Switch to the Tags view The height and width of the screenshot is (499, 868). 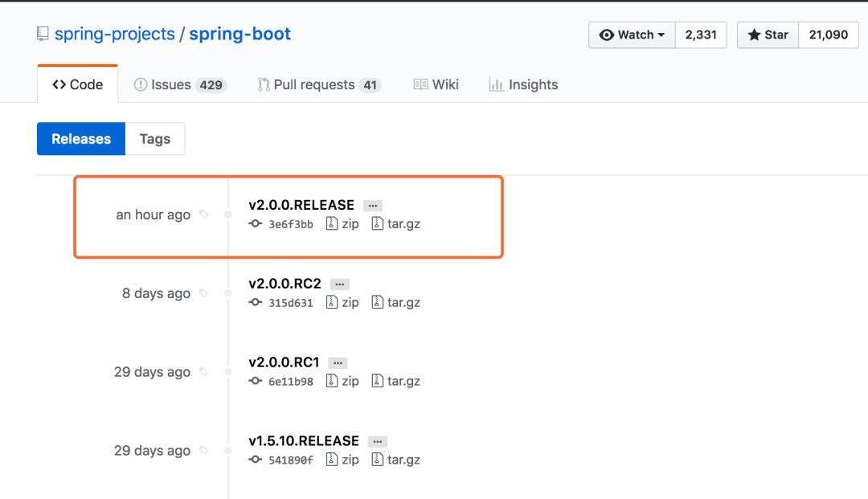[x=155, y=139]
